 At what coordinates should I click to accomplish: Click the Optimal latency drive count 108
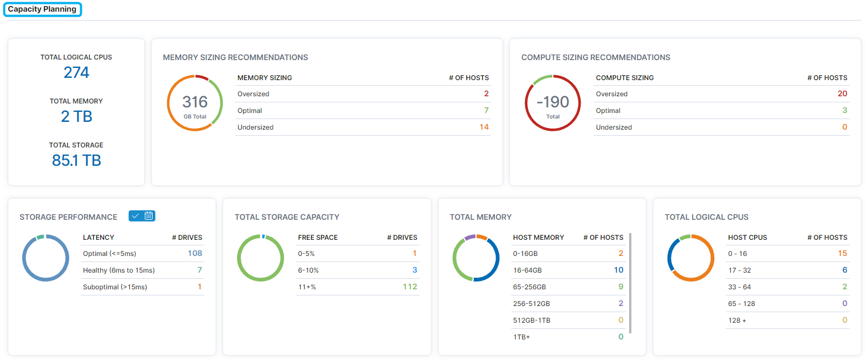click(194, 254)
